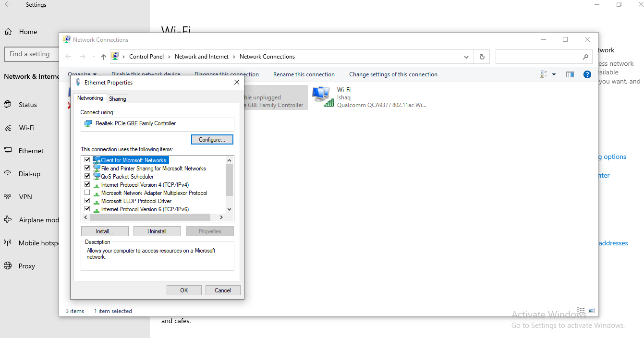Screen dimensions: 644x338
Task: Click the horizontal scrollbar right arrow
Action: 221,217
